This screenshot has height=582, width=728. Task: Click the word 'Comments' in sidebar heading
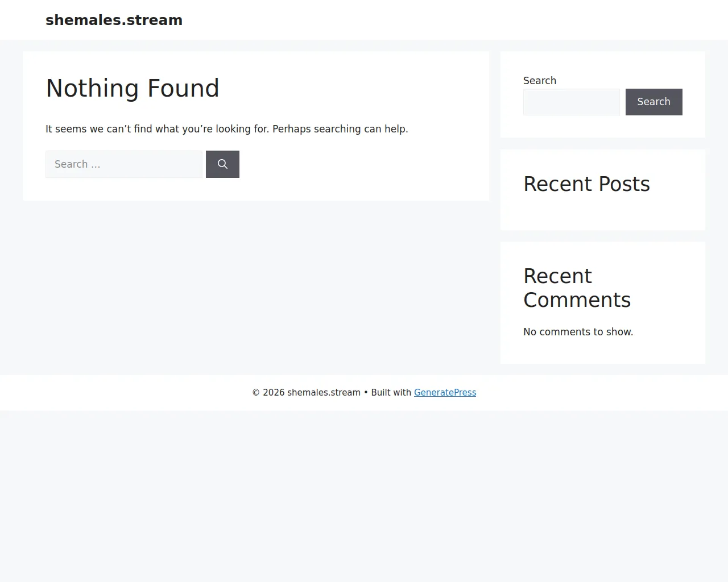click(577, 300)
